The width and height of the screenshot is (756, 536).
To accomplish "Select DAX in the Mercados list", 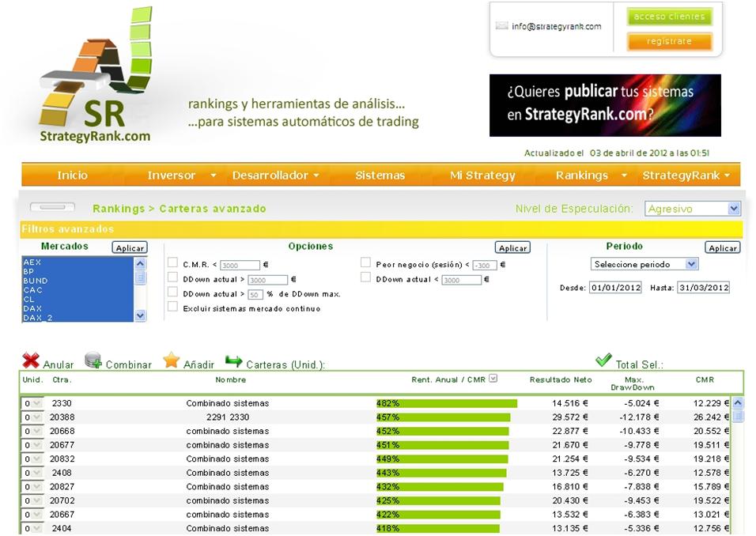I will [77, 308].
